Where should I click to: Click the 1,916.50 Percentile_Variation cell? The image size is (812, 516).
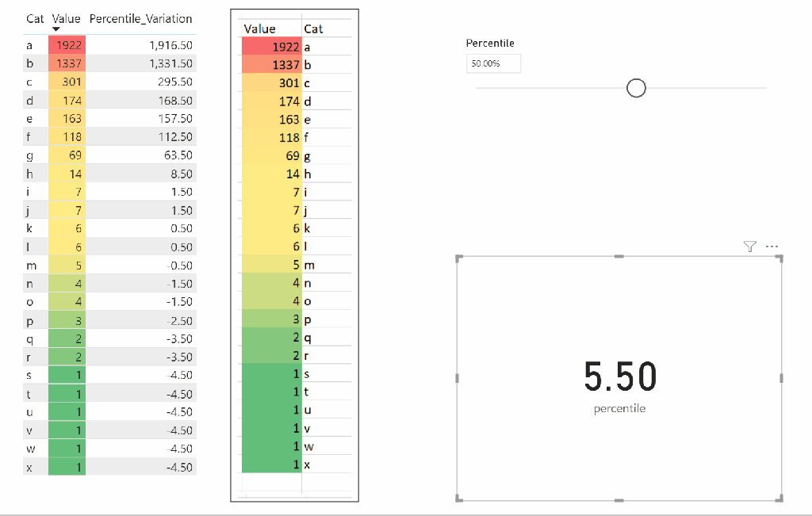pyautogui.click(x=170, y=45)
